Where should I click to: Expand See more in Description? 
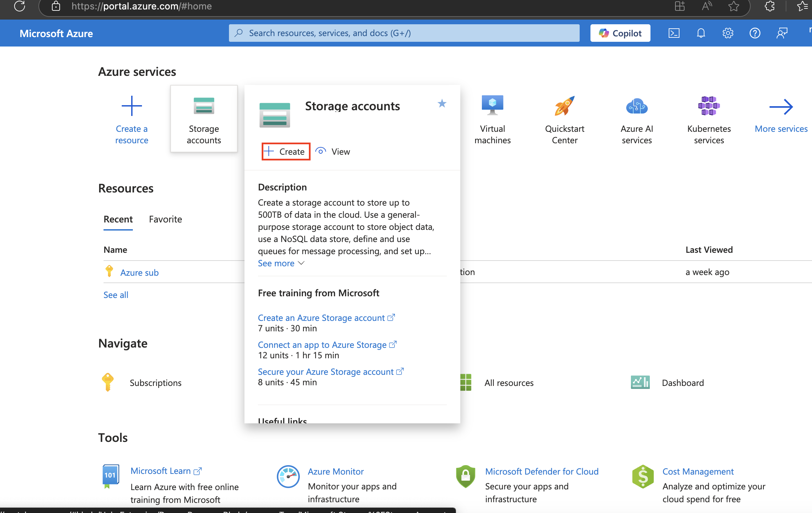pyautogui.click(x=281, y=263)
